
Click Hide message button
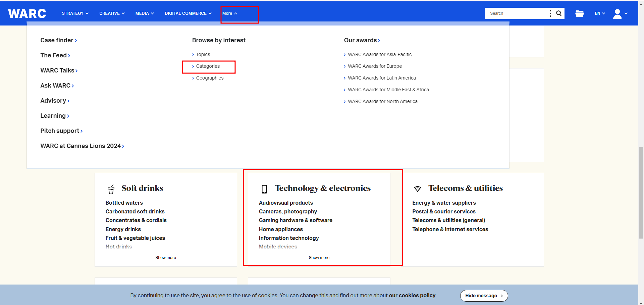coord(484,296)
